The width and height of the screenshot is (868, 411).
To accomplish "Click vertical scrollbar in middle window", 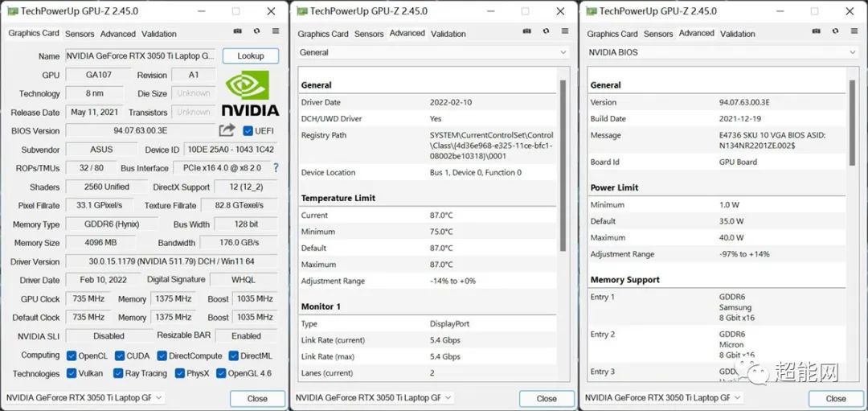I will point(563,166).
